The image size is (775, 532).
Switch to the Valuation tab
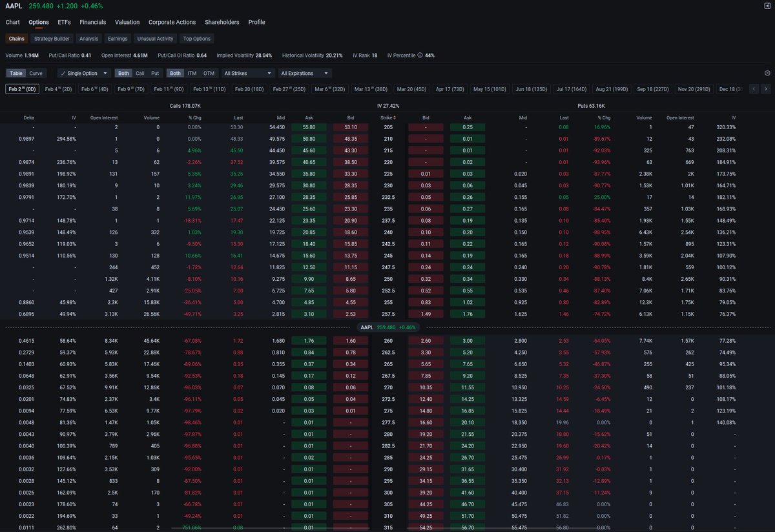point(127,22)
